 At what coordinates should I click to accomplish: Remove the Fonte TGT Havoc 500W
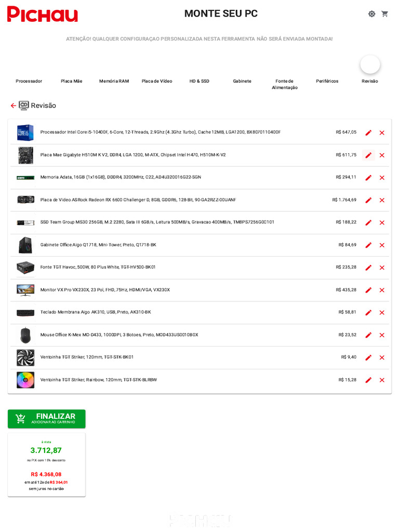(382, 268)
